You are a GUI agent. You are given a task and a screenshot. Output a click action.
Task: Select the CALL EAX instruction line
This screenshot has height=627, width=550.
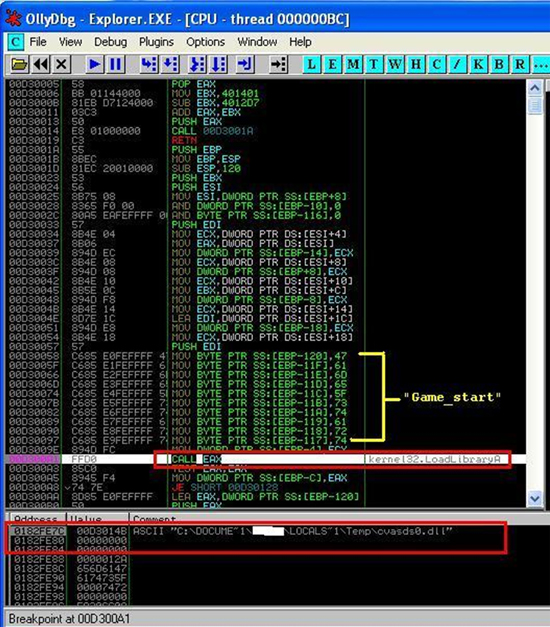tap(265, 459)
